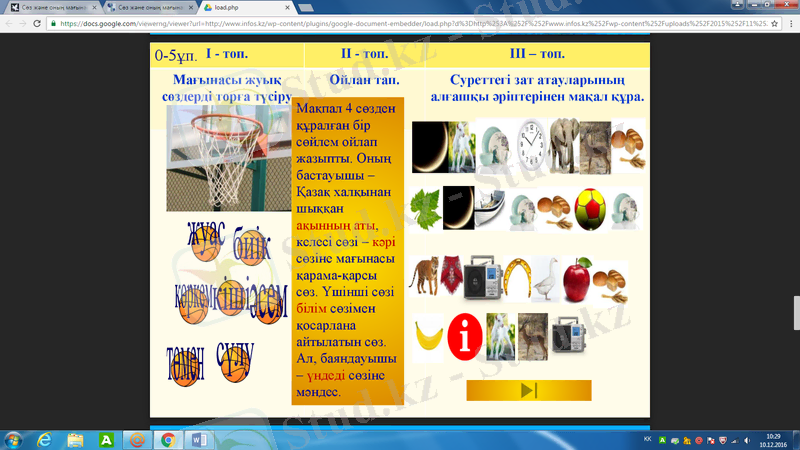800x450 pixels.
Task: Click the red info circle picture
Action: pyautogui.click(x=464, y=338)
